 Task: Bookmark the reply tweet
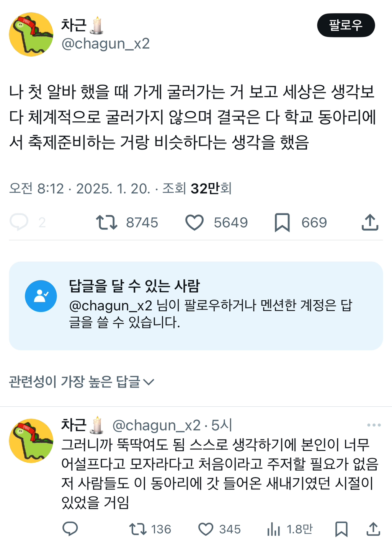pos(341,529)
